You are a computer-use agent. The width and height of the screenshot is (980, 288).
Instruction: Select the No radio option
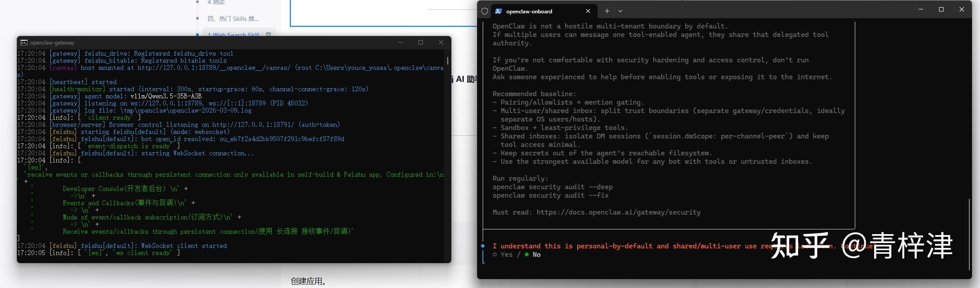pos(532,255)
